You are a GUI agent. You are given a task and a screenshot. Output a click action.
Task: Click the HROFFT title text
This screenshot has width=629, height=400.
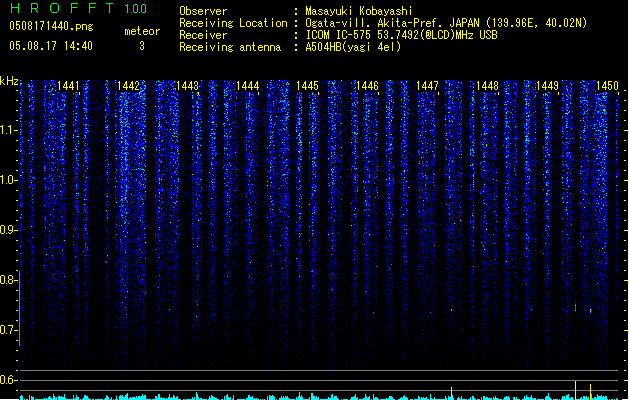(62, 8)
